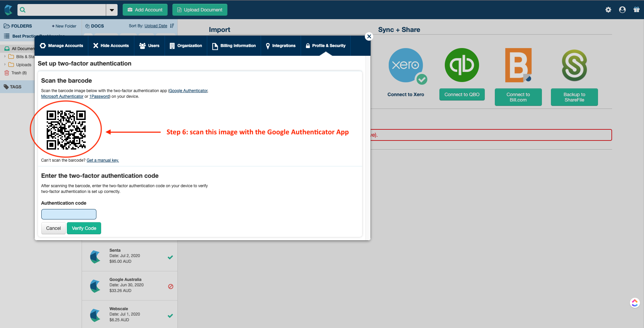Click the Senta green checkmark icon
This screenshot has width=644, height=328.
click(x=170, y=257)
